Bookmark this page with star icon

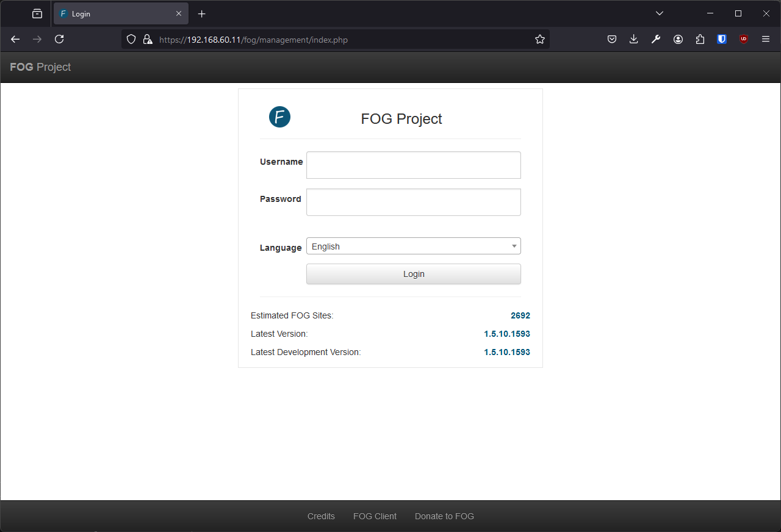(540, 39)
